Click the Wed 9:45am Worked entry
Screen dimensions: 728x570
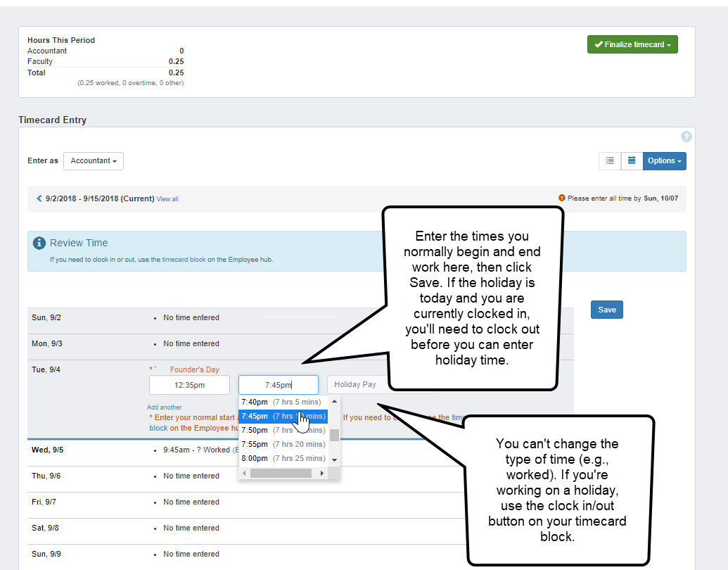coord(200,450)
